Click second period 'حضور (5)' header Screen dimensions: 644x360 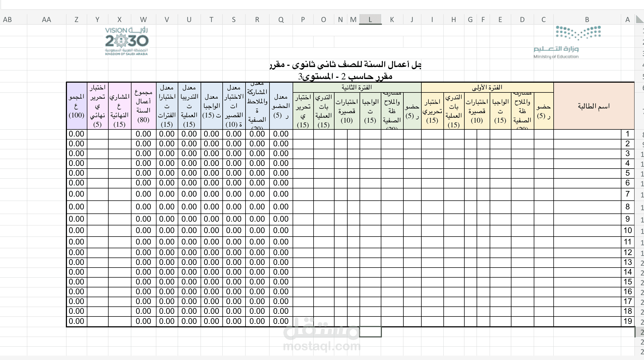(412, 111)
